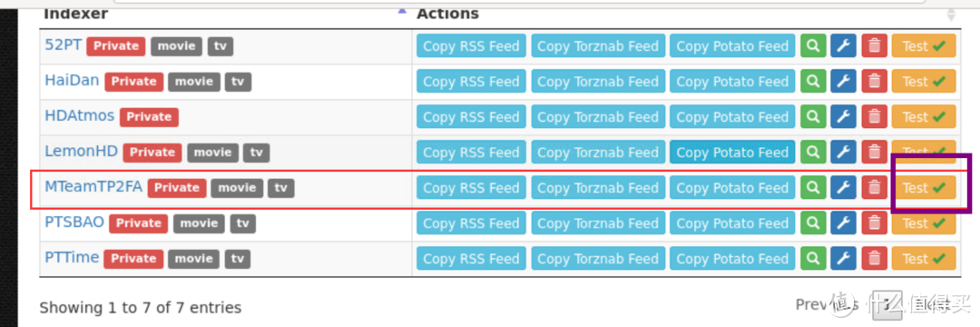Open HaiDan configuration wrench icon

pyautogui.click(x=844, y=81)
